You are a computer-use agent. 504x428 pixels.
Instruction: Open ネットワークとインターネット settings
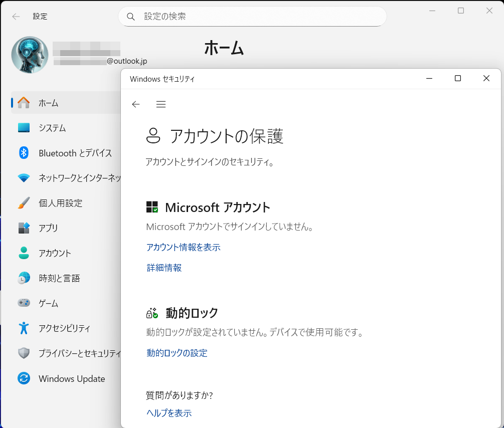click(80, 178)
